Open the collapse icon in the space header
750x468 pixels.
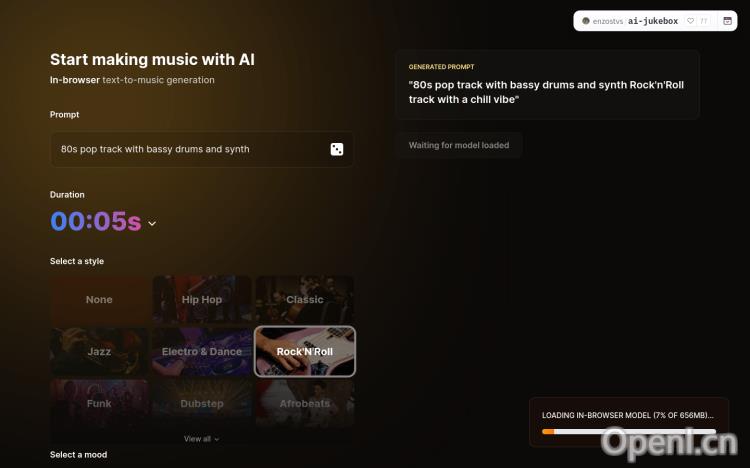[x=727, y=21]
